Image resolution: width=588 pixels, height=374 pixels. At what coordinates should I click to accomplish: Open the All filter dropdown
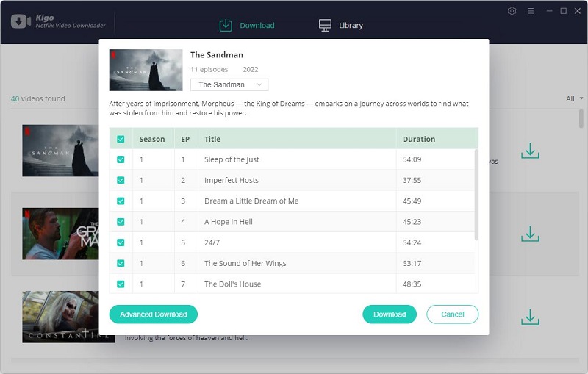tap(574, 98)
